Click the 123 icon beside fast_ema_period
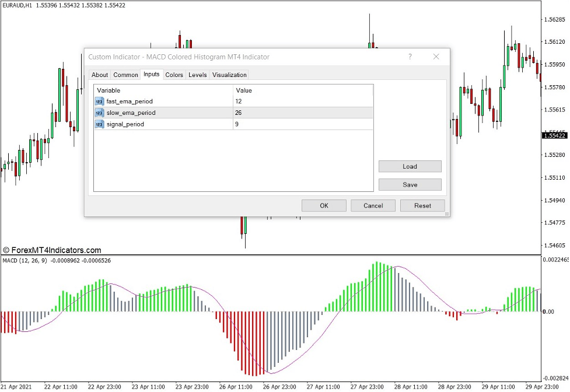The width and height of the screenshot is (570, 392). [99, 101]
